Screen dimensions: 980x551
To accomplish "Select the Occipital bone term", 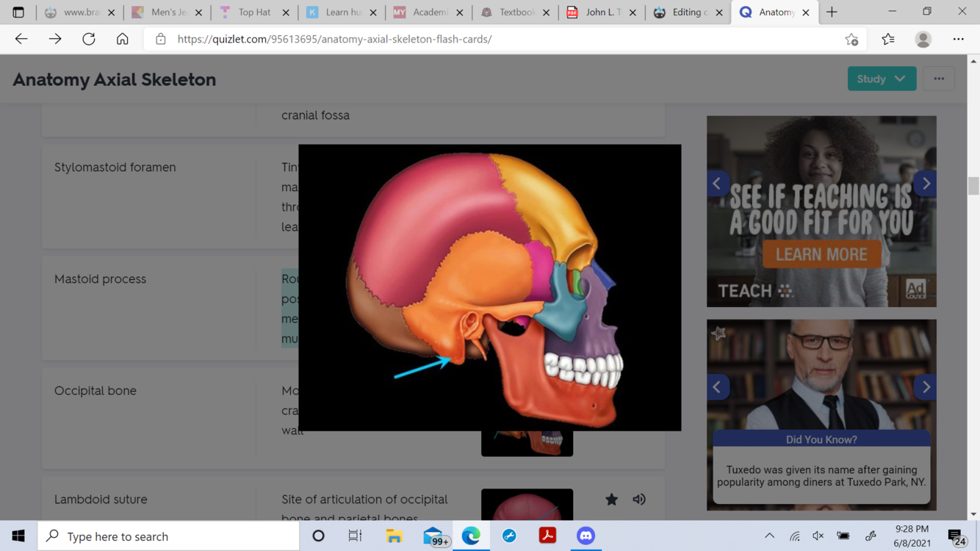I will (95, 391).
